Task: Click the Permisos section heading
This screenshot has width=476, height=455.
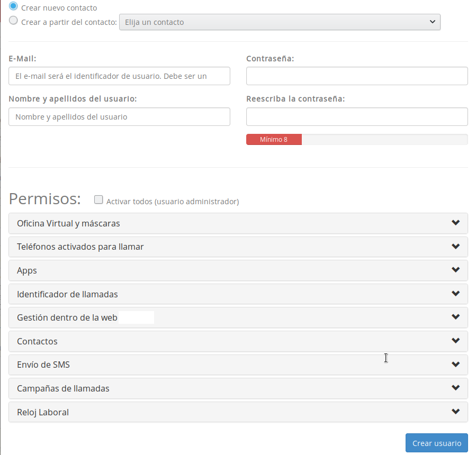Action: (44, 199)
